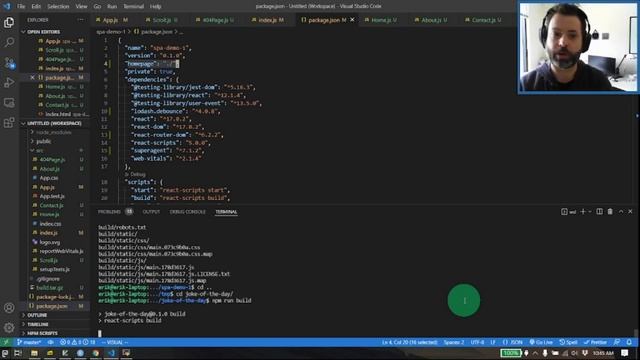Click Spaces: 2 indentation setting
640x360 pixels.
click(x=454, y=342)
